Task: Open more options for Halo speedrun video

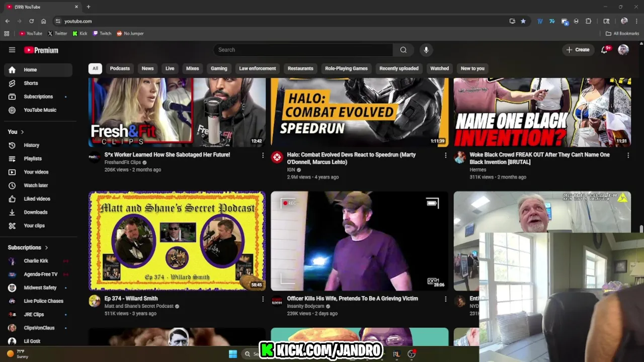Action: 445,155
